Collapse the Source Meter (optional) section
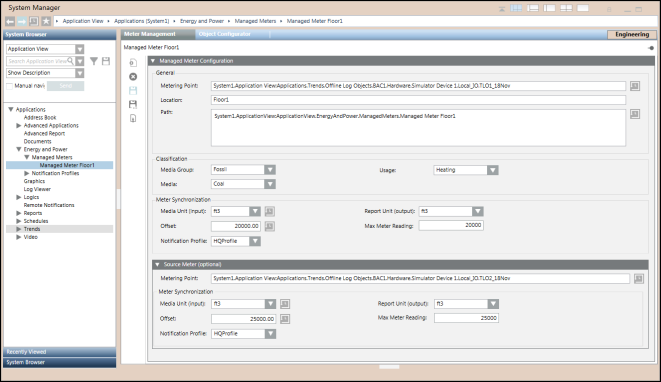This screenshot has width=661, height=382. click(x=157, y=264)
